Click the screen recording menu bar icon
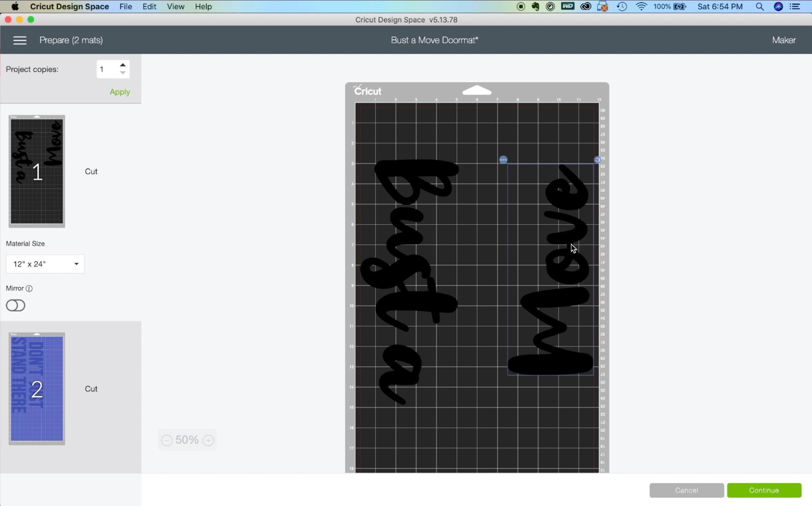The image size is (812, 506). coord(521,6)
